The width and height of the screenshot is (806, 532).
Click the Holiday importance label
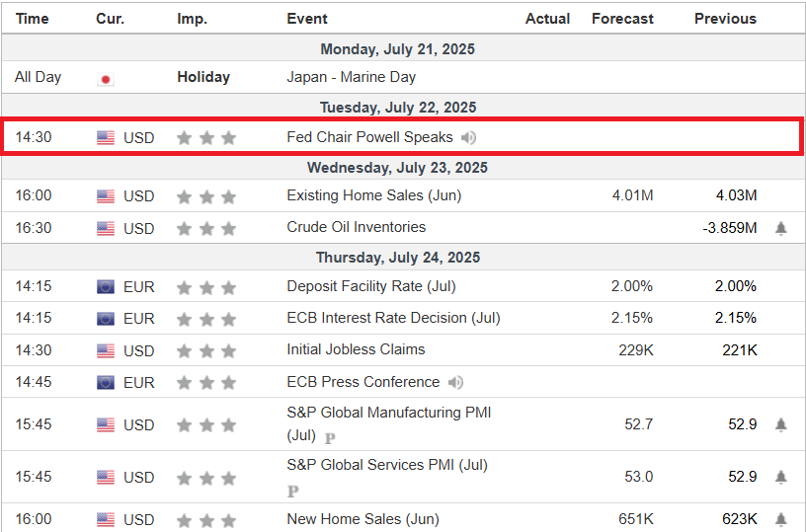pos(203,77)
